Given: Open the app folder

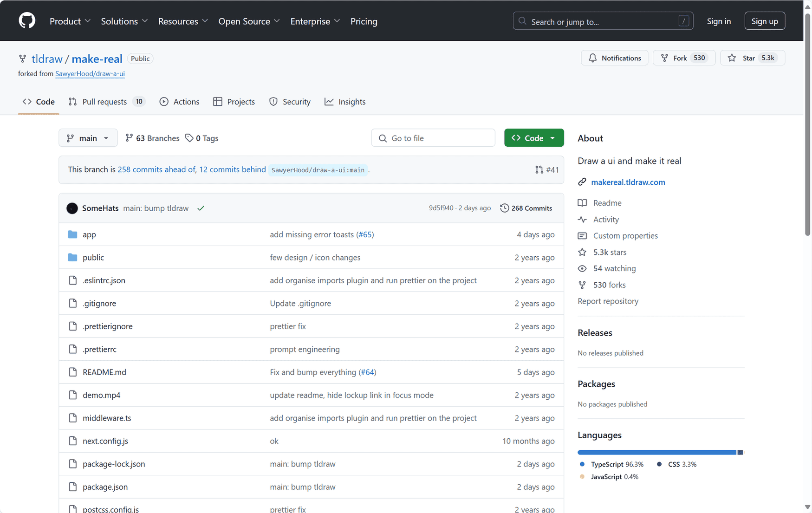Looking at the screenshot, I should click(x=89, y=234).
